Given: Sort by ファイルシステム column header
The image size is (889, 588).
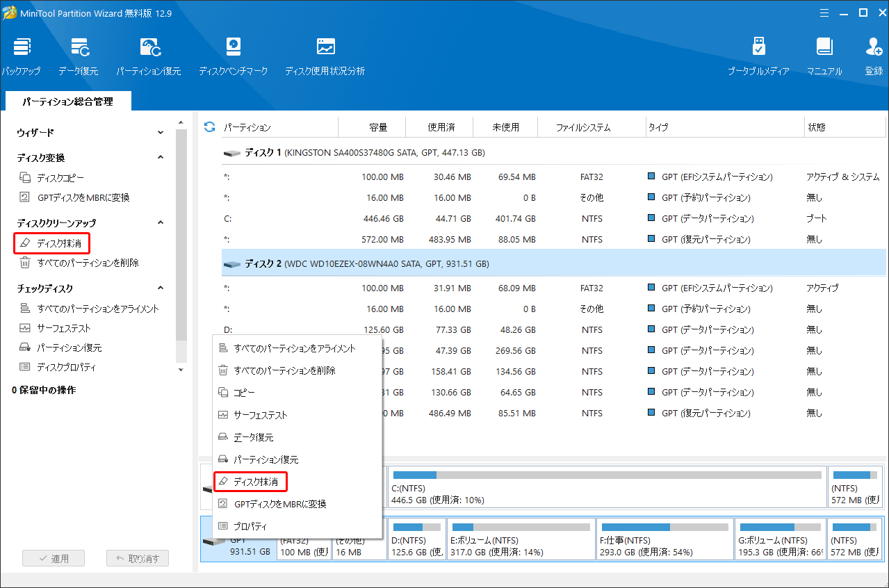Looking at the screenshot, I should tap(583, 127).
